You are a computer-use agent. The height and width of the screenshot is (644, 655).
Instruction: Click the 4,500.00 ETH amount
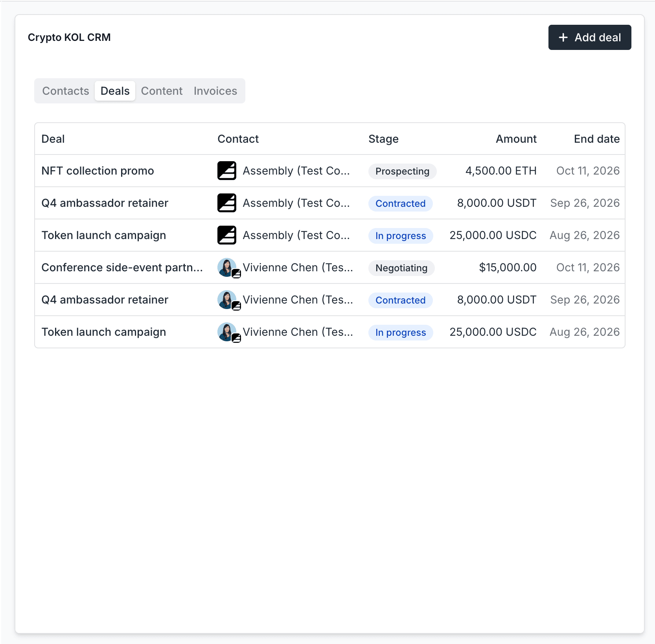pos(501,171)
